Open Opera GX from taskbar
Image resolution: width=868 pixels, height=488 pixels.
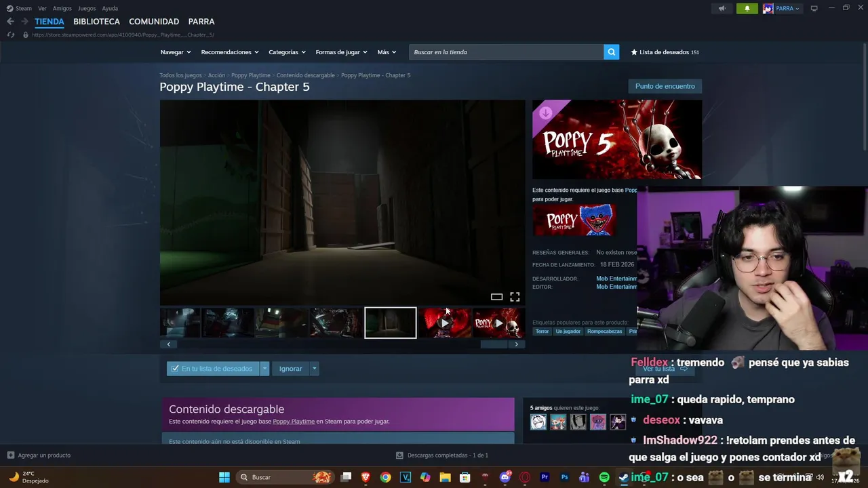[524, 477]
